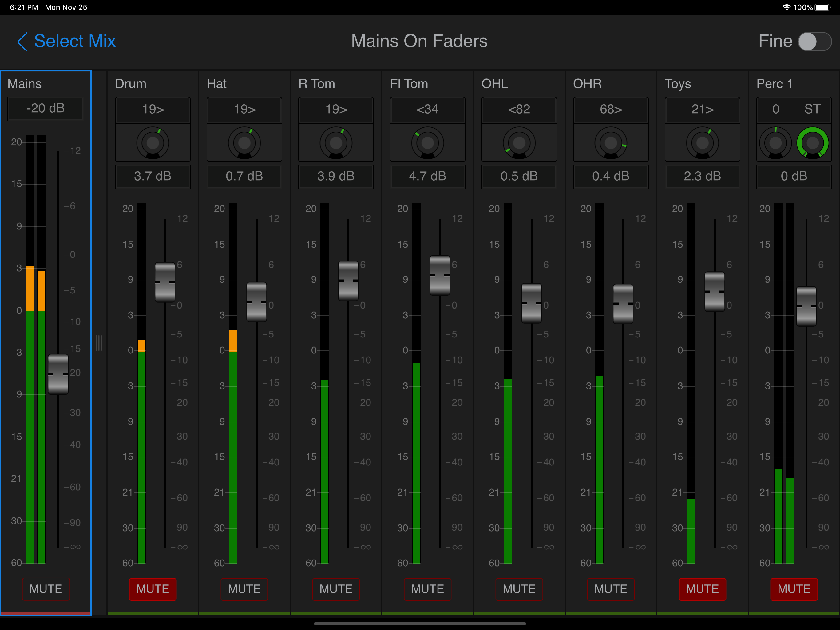840x630 pixels.
Task: Select the Fl Tom 4.7 dB level field
Action: [428, 176]
